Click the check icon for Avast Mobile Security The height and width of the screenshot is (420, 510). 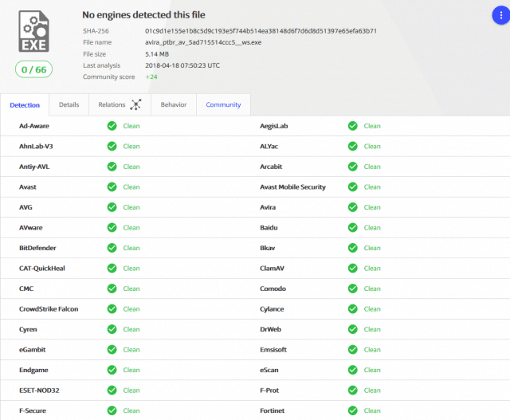(352, 187)
